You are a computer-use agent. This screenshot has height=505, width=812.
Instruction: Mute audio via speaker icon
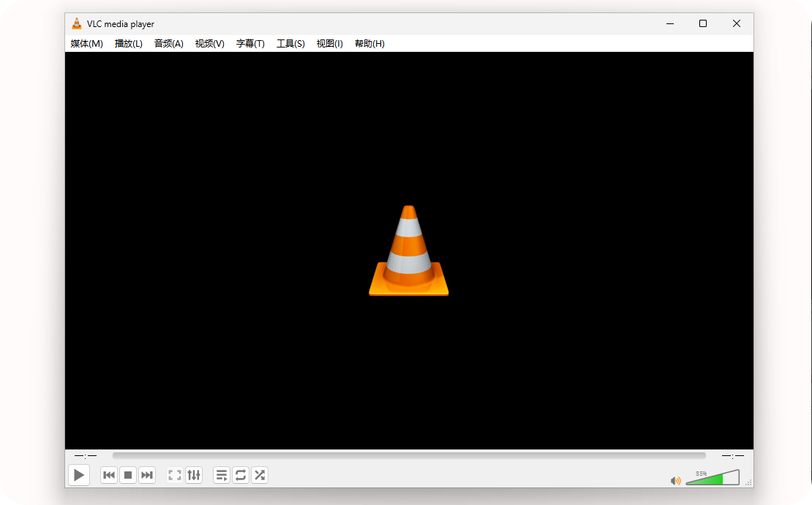click(675, 480)
